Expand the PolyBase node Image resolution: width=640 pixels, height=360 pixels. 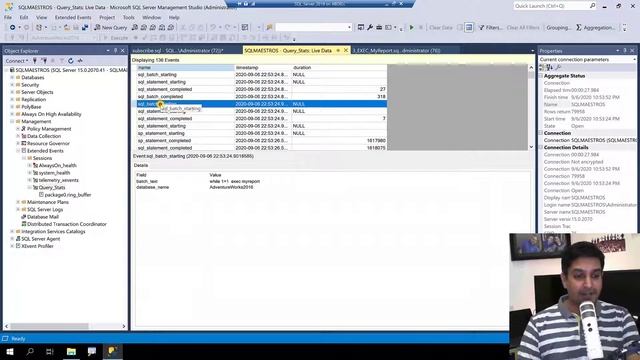(x=12, y=107)
